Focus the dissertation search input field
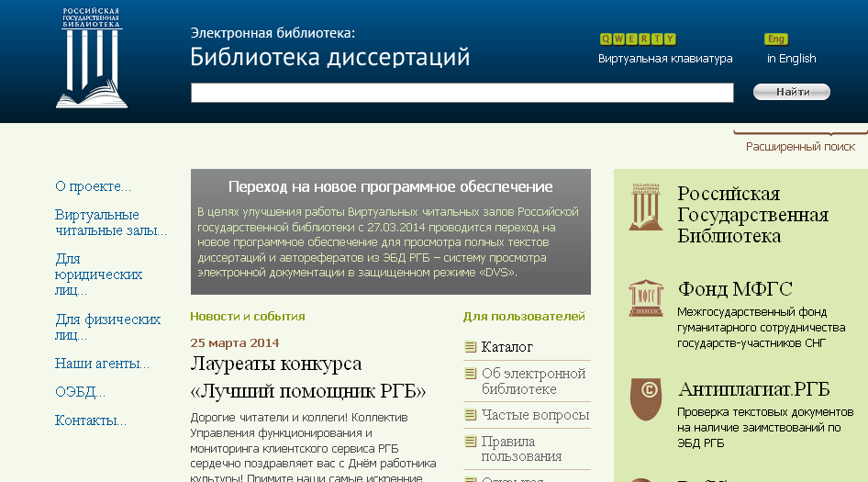 point(462,93)
